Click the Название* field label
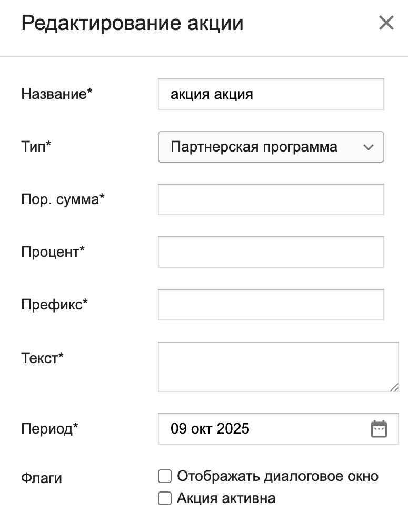Screen dimensions: 408x532 pos(57,94)
